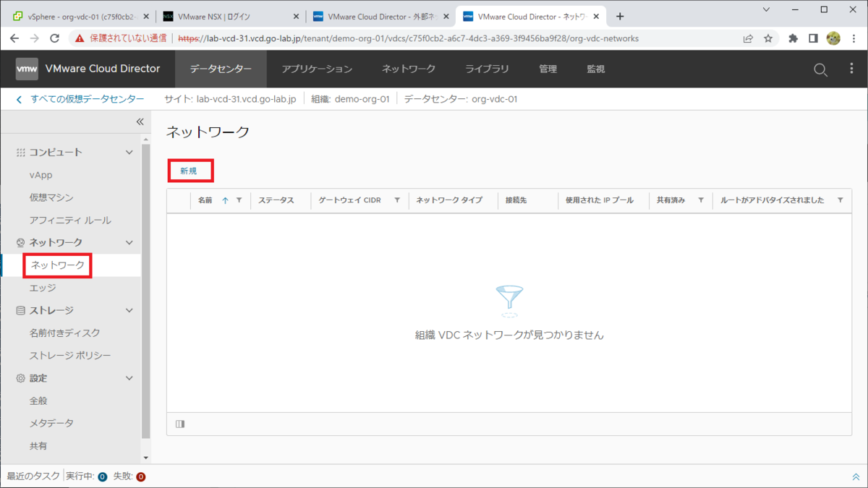The height and width of the screenshot is (488, 868).
Task: Select 全般 under 設定
Action: (x=38, y=401)
